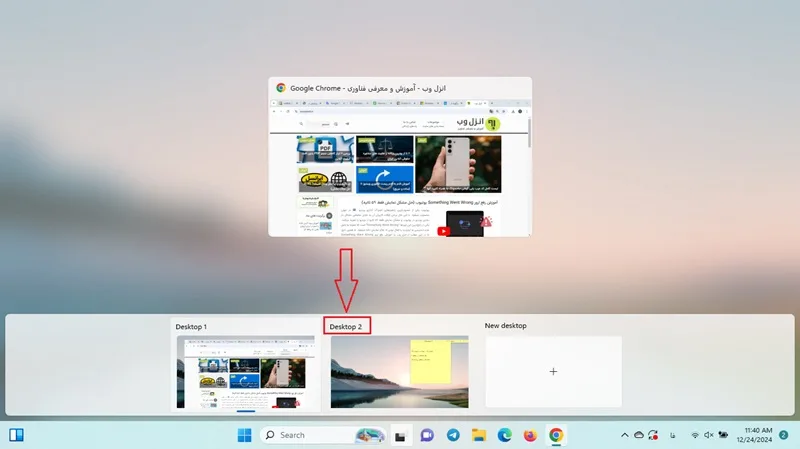Switch to the Desktop 2 thumbnail

pos(399,372)
